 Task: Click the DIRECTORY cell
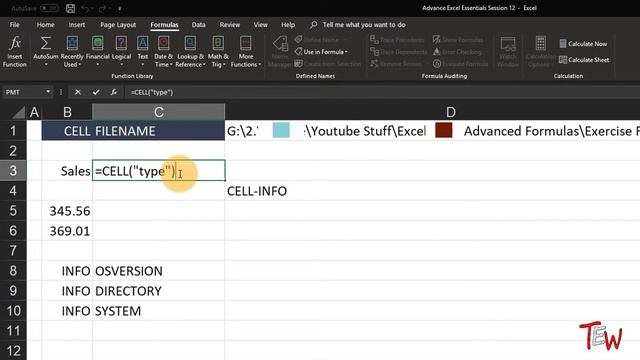tap(159, 291)
